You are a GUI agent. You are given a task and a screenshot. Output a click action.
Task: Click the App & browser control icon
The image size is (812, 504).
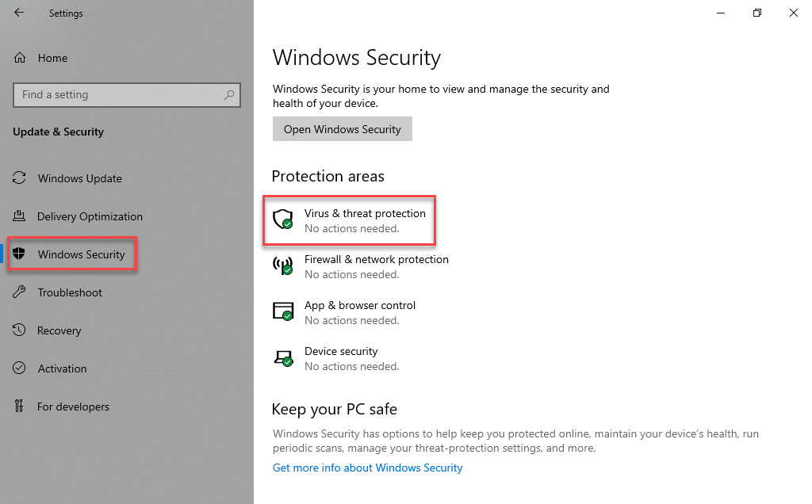pos(283,311)
